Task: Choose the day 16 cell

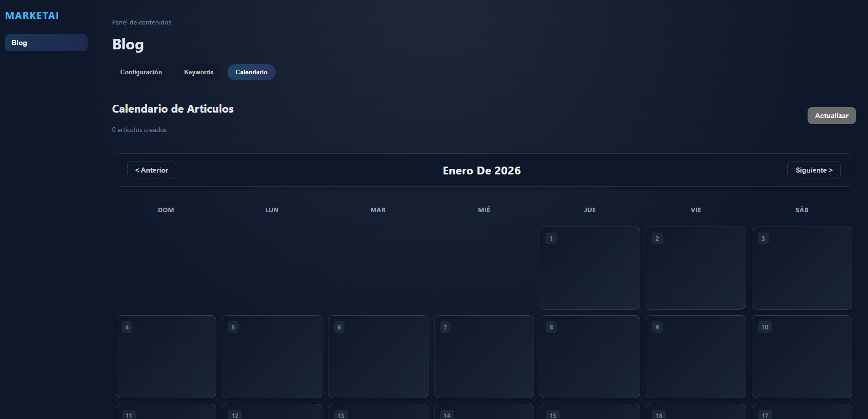Action: click(x=696, y=412)
